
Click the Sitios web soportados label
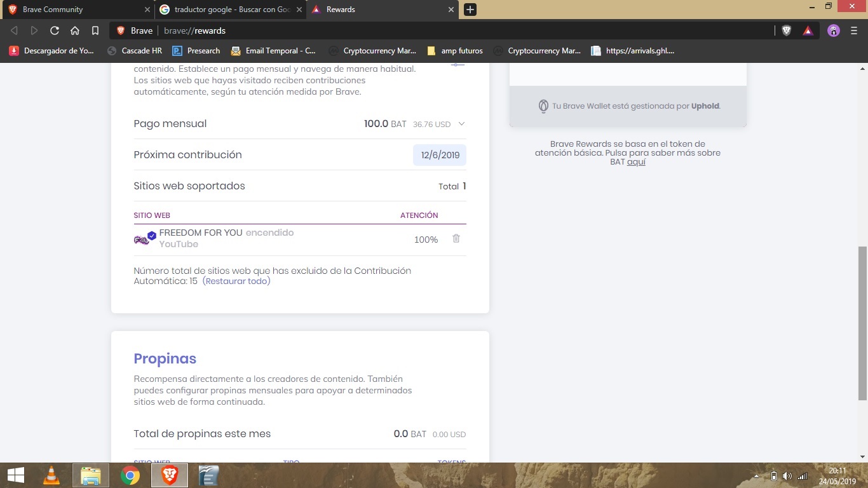tap(189, 186)
